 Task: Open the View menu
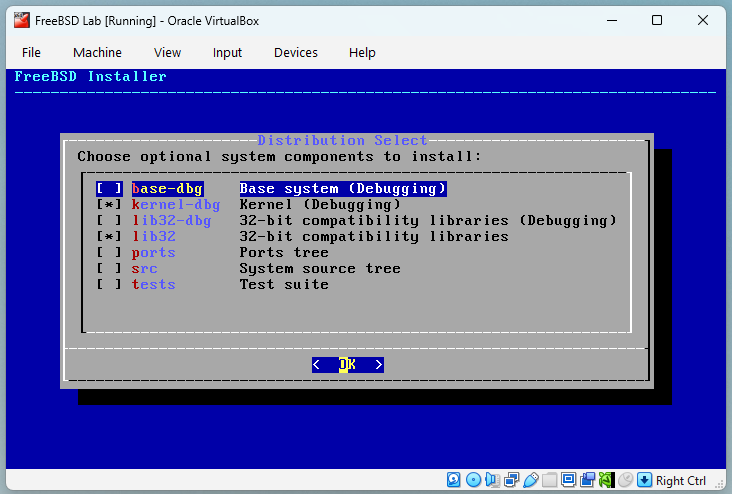(x=167, y=52)
